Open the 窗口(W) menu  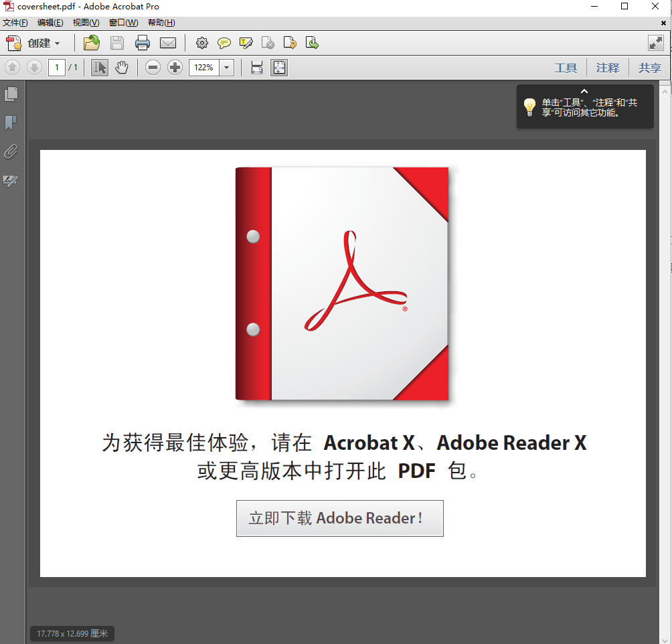pos(123,23)
